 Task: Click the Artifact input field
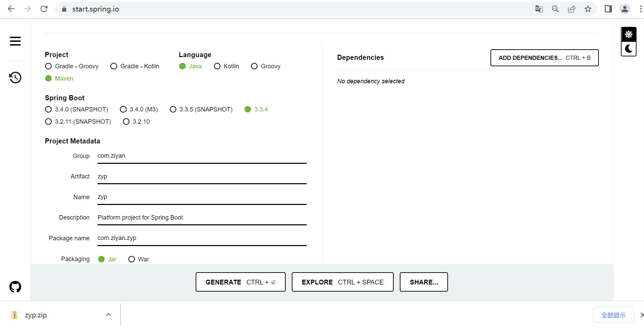pyautogui.click(x=202, y=176)
